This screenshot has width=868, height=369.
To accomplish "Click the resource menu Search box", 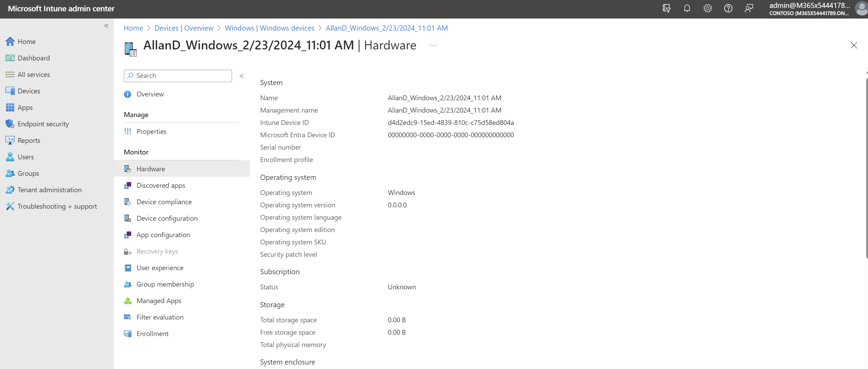I will coord(178,76).
